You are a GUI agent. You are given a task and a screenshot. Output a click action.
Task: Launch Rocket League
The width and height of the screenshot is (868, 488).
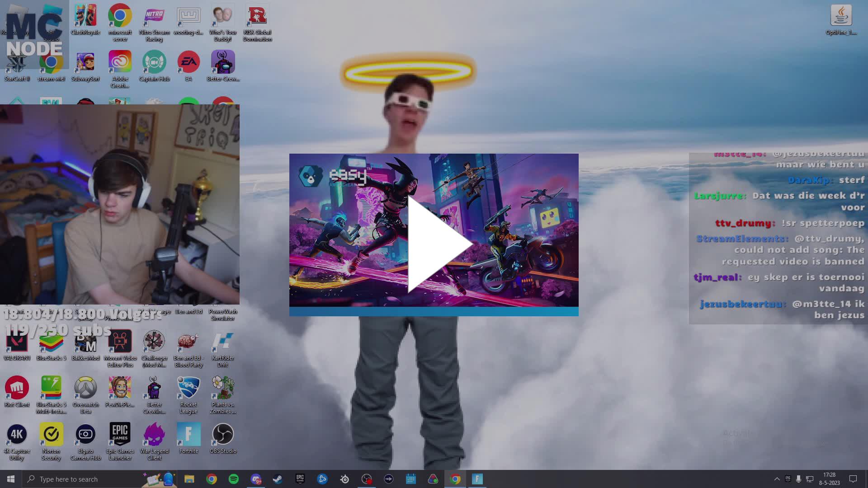pyautogui.click(x=189, y=388)
